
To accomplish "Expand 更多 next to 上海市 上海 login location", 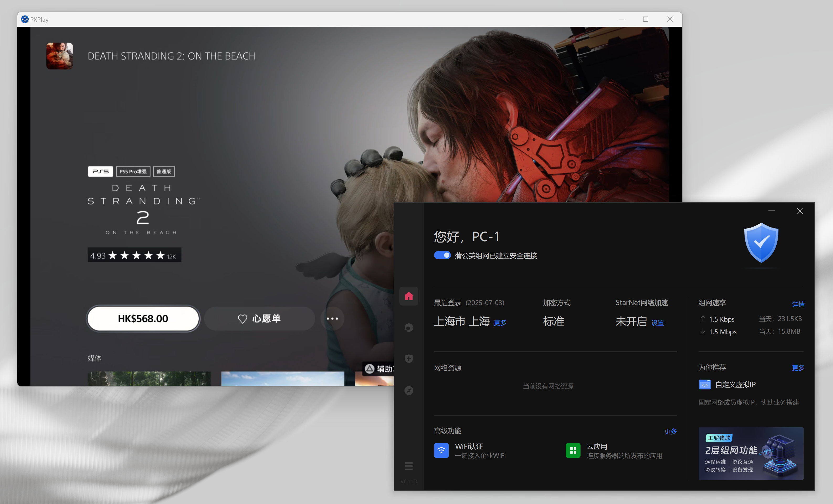I will tap(500, 323).
